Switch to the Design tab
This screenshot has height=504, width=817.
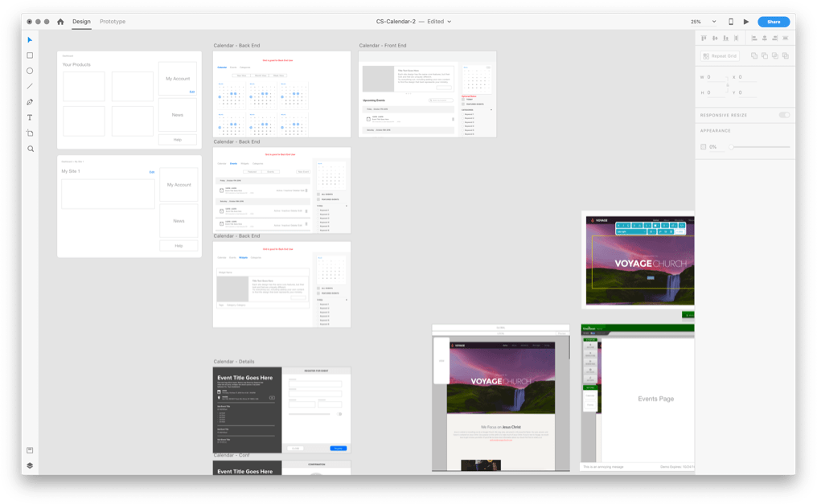81,22
